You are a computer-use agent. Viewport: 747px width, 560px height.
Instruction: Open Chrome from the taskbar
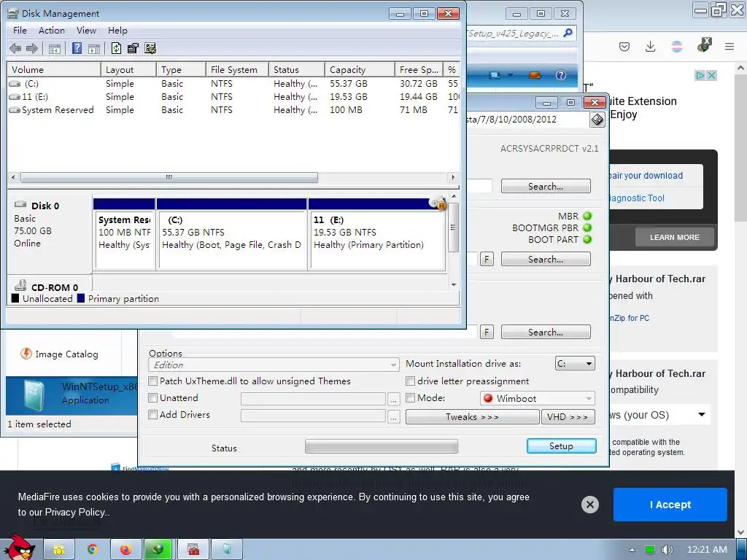click(93, 550)
